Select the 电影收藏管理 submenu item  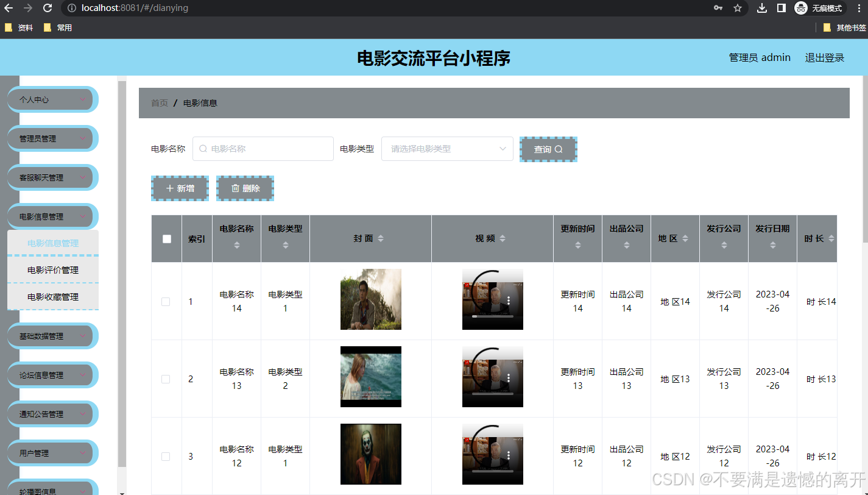[x=53, y=297]
